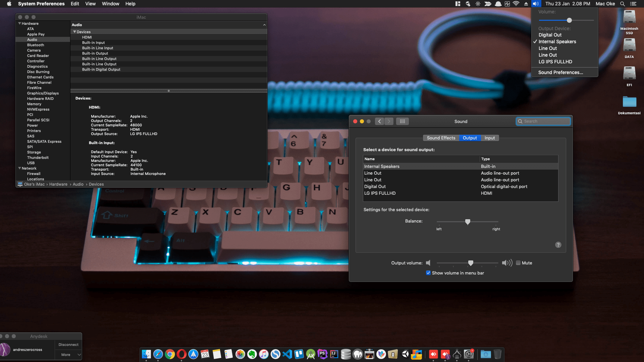Collapse the Hardware section in sidebar
Image resolution: width=644 pixels, height=362 pixels.
point(20,23)
